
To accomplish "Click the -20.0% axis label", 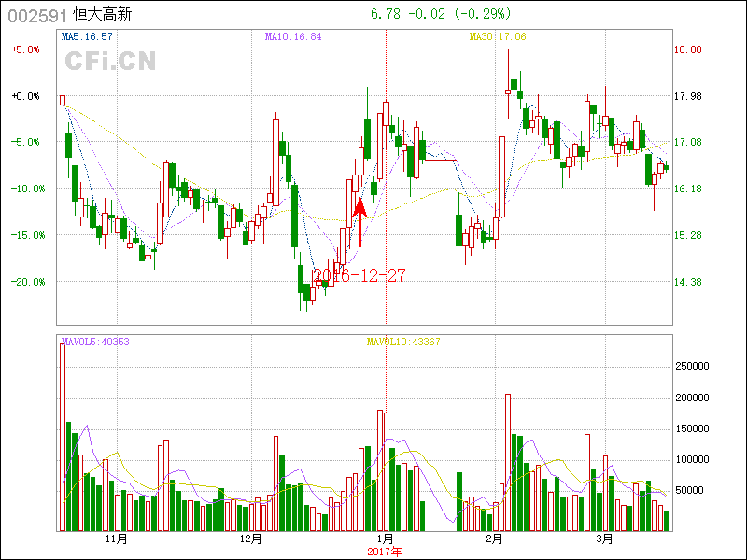I will coord(28,282).
